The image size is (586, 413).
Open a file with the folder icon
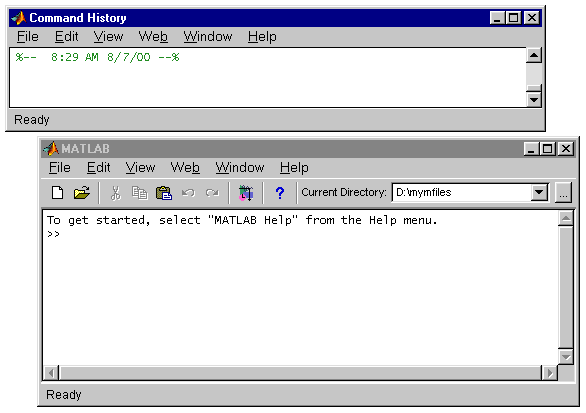81,193
